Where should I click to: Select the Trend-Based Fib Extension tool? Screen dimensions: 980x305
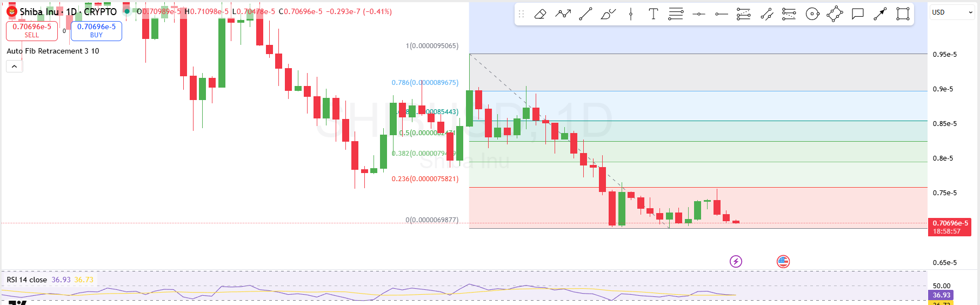tap(744, 14)
